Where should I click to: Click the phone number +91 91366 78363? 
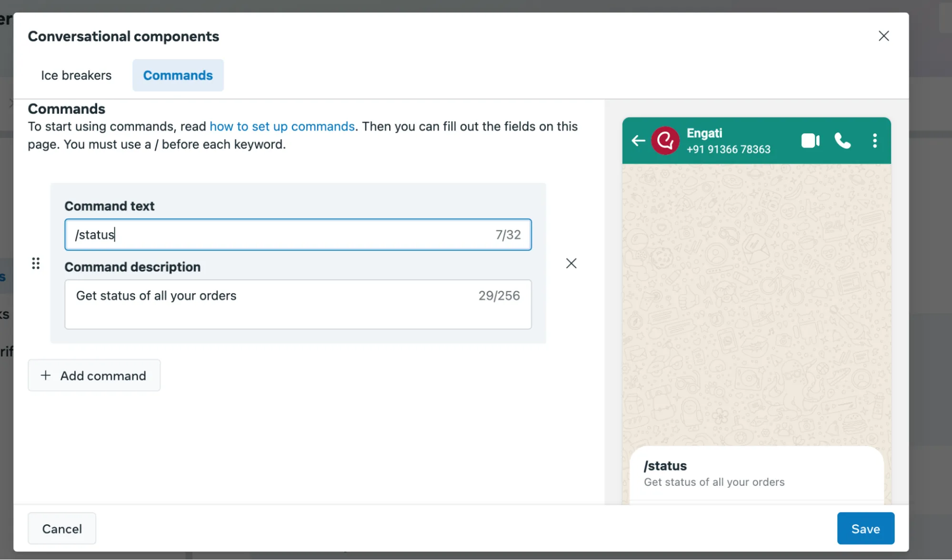pyautogui.click(x=729, y=150)
